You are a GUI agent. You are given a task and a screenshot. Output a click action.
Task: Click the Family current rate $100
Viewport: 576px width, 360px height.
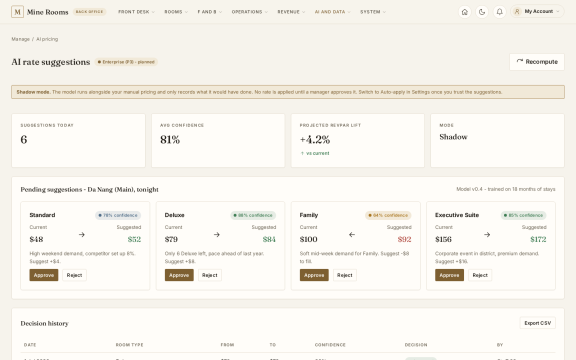309,240
